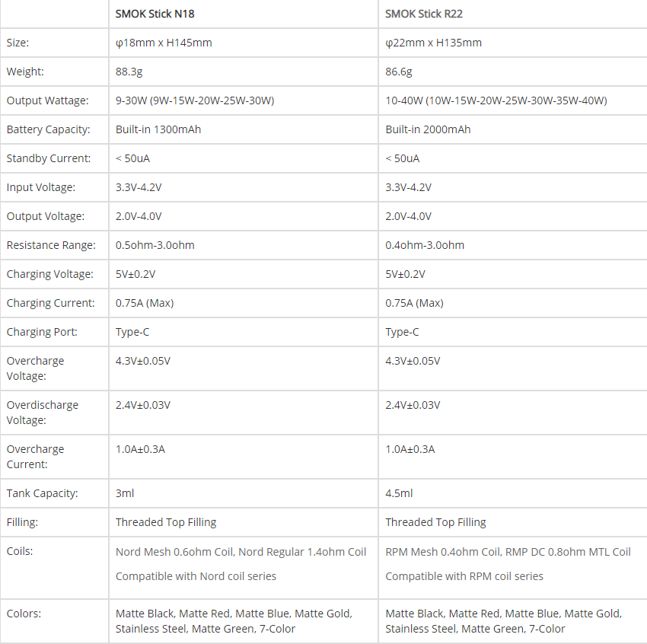Select the Colors row label
647x644 pixels.
(24, 613)
